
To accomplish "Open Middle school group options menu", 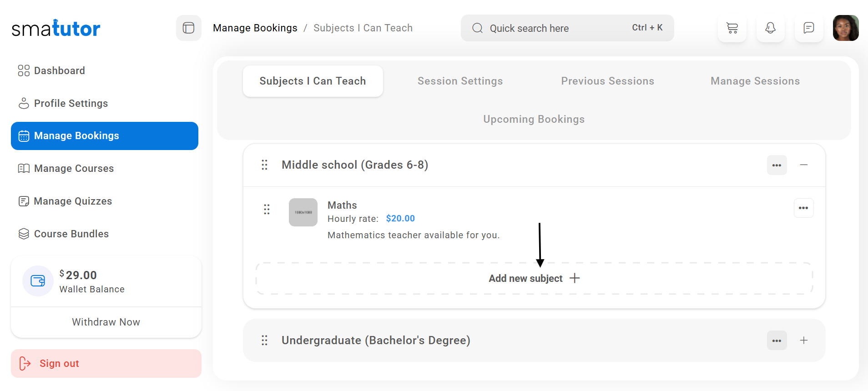I will point(777,165).
